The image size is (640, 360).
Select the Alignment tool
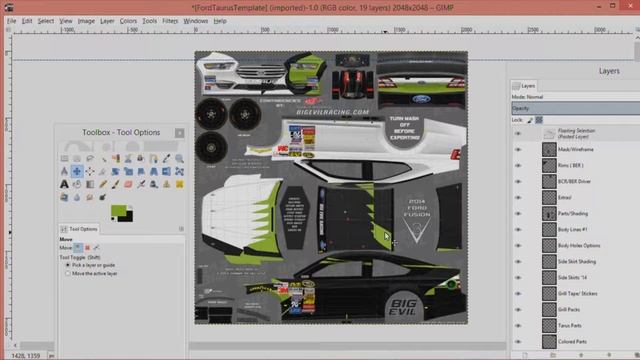[90, 171]
